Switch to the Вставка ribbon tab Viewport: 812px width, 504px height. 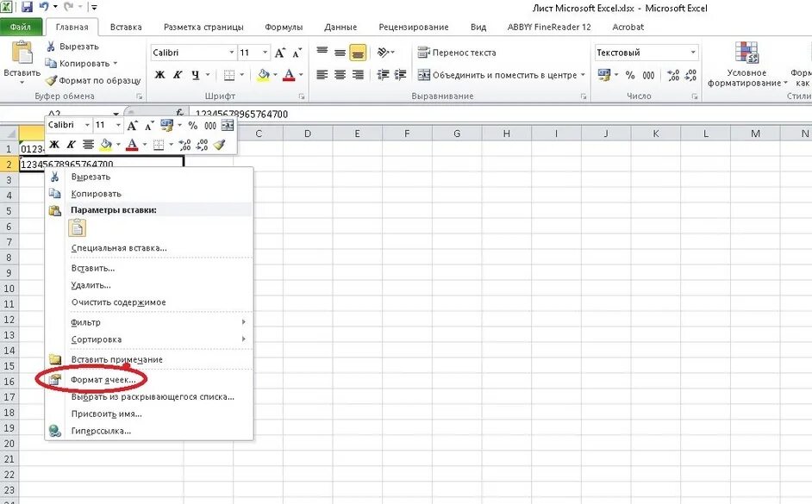(x=126, y=27)
